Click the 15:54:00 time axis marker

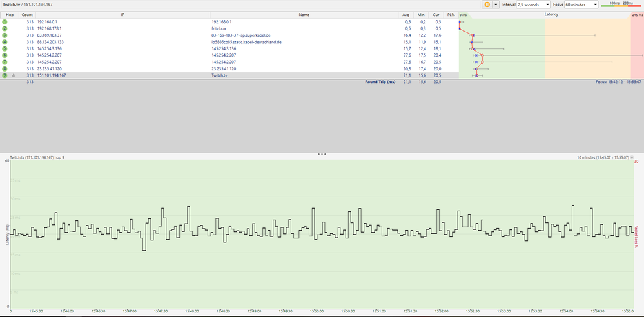[x=567, y=312]
